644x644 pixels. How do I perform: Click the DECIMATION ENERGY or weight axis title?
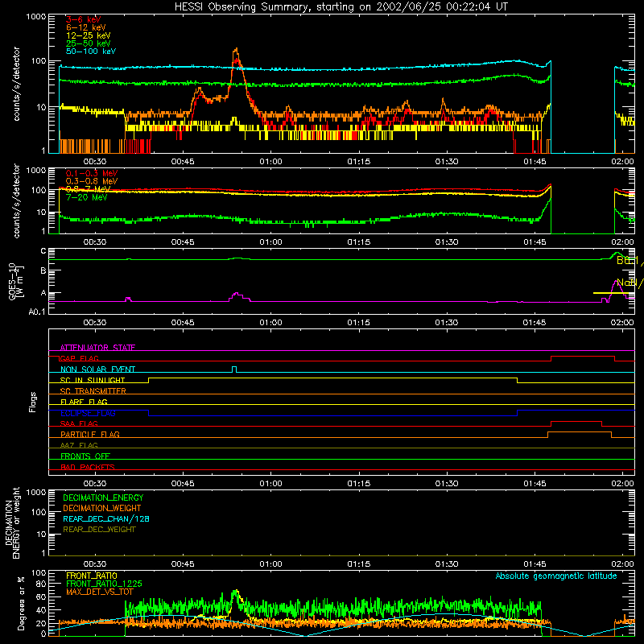[x=12, y=522]
